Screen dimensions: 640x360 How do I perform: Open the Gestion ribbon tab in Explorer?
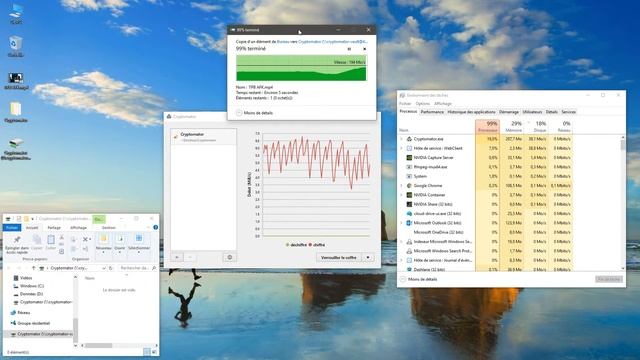109,228
